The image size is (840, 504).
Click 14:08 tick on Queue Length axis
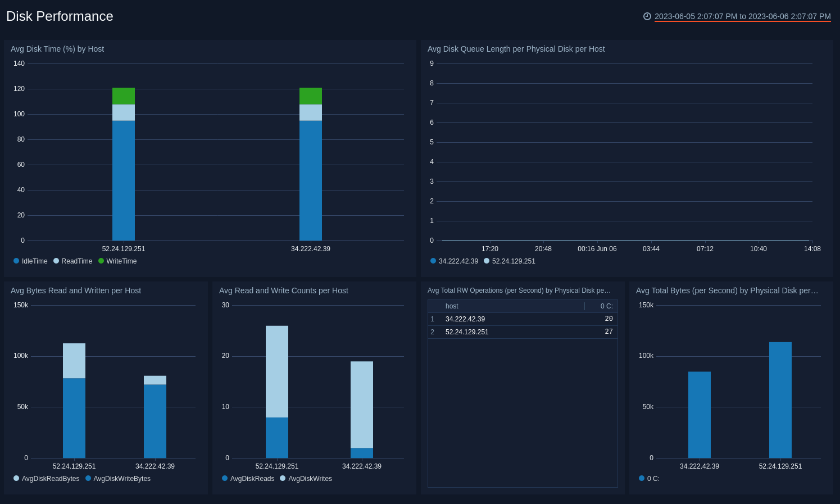coord(812,249)
